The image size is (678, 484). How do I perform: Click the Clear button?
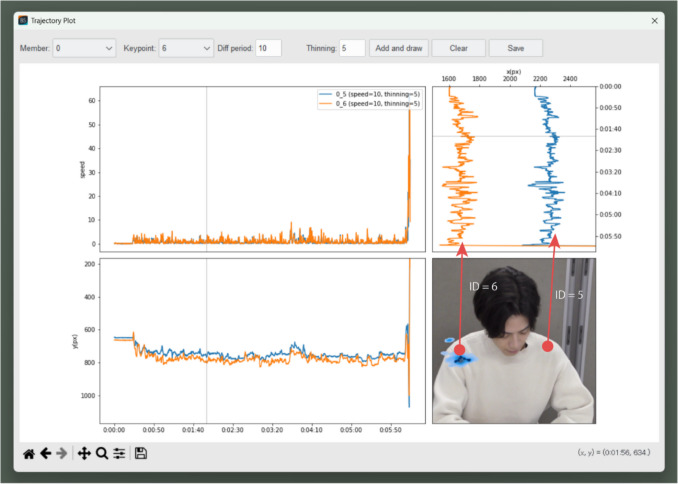458,48
